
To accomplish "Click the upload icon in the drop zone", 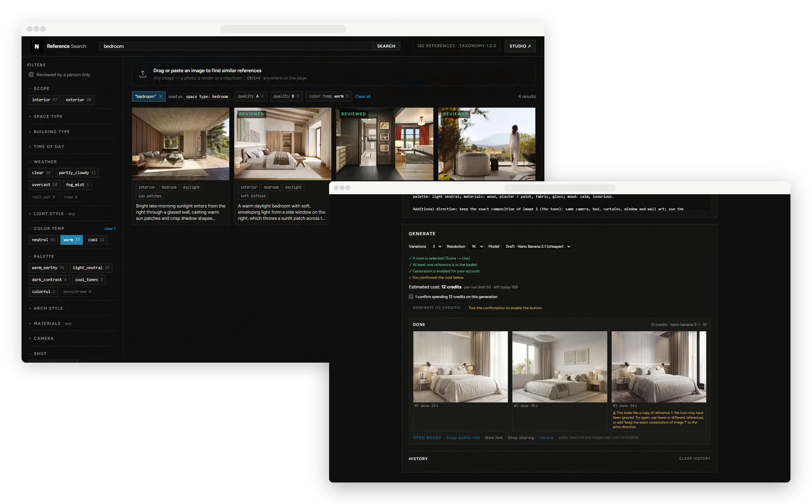I will pyautogui.click(x=143, y=74).
